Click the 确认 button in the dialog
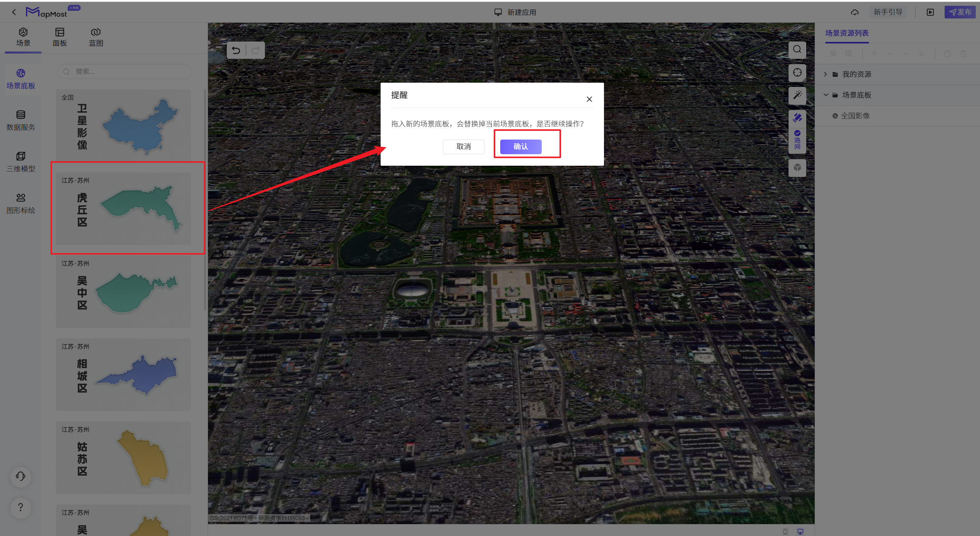980x536 pixels. [521, 146]
